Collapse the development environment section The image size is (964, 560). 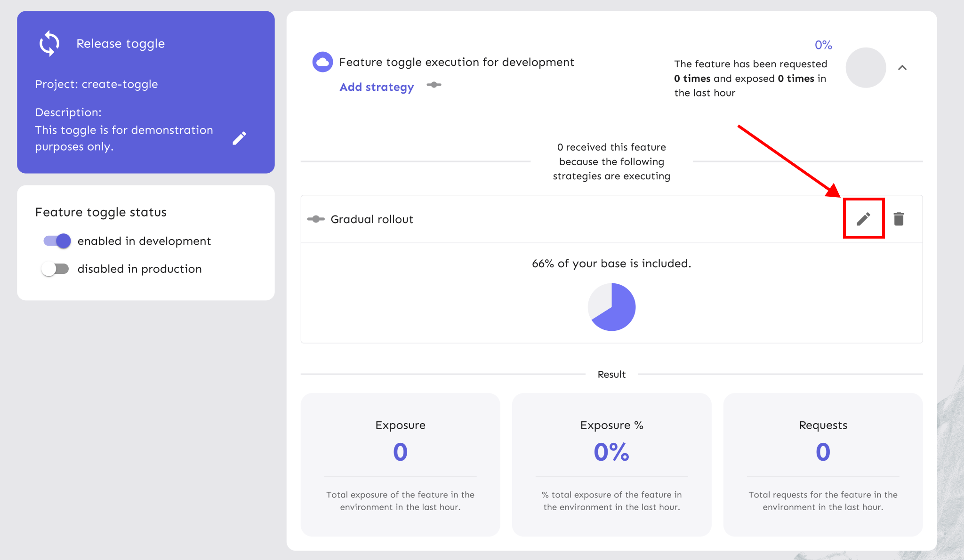902,68
